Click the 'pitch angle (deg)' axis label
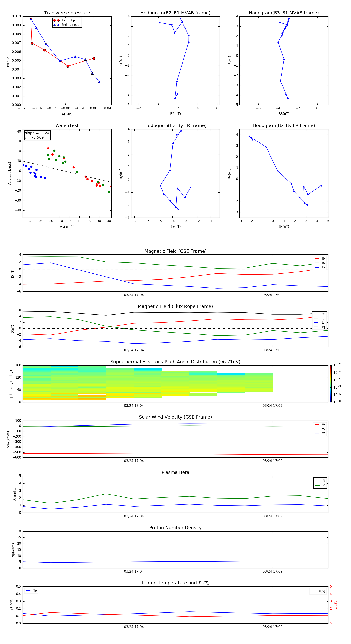This screenshot has width=351, height=644. (x=11, y=384)
